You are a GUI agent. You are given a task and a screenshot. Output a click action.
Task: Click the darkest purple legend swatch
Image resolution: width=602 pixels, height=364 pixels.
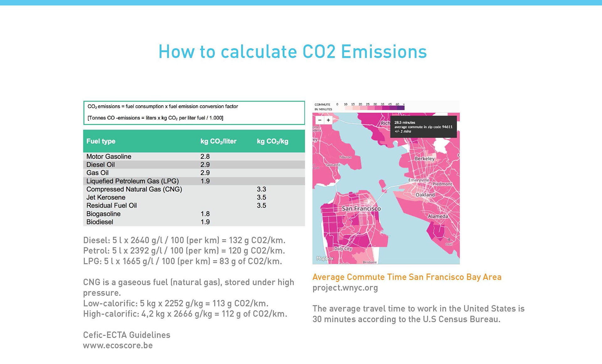[401, 108]
